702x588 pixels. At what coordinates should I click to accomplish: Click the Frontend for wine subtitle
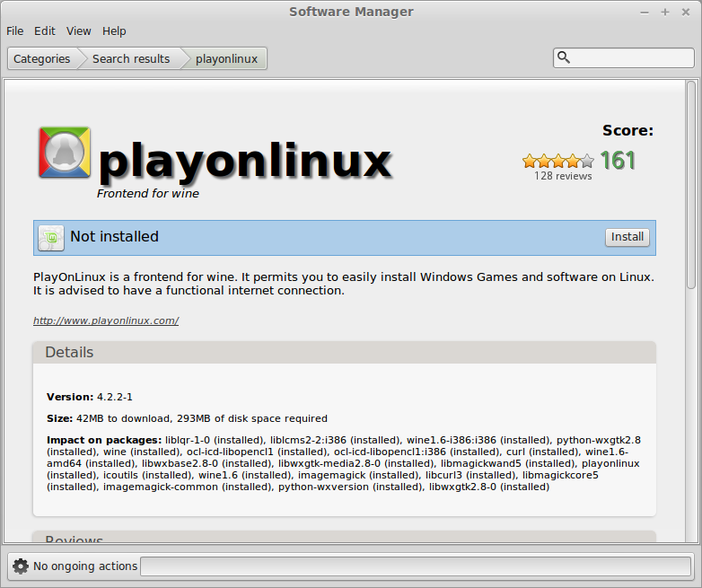pos(148,194)
